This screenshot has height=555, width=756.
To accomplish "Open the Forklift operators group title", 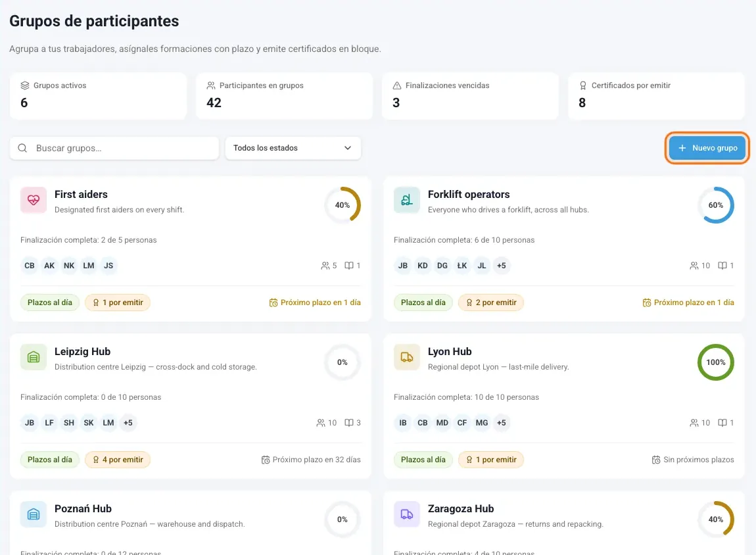I will click(x=469, y=195).
